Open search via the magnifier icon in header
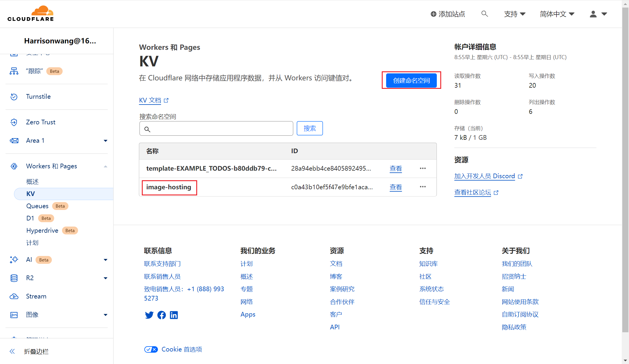Viewport: 629px width, 364px height. pyautogui.click(x=484, y=14)
